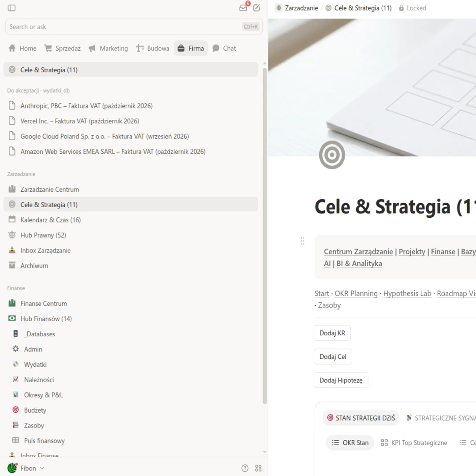Open the Anthropic, PBC invoice page
Image resolution: width=476 pixels, height=476 pixels.
(x=131, y=106)
